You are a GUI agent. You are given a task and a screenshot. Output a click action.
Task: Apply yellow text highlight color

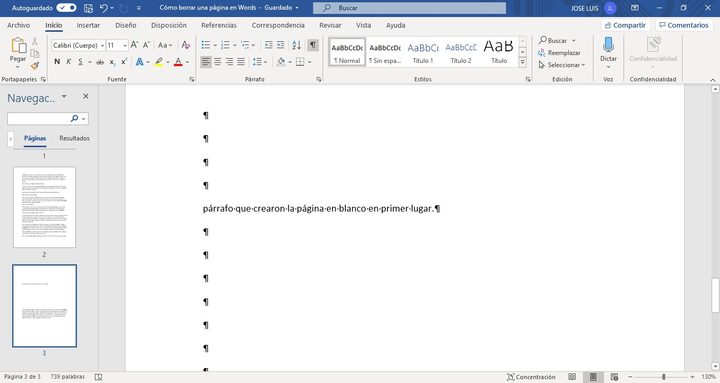click(x=159, y=62)
